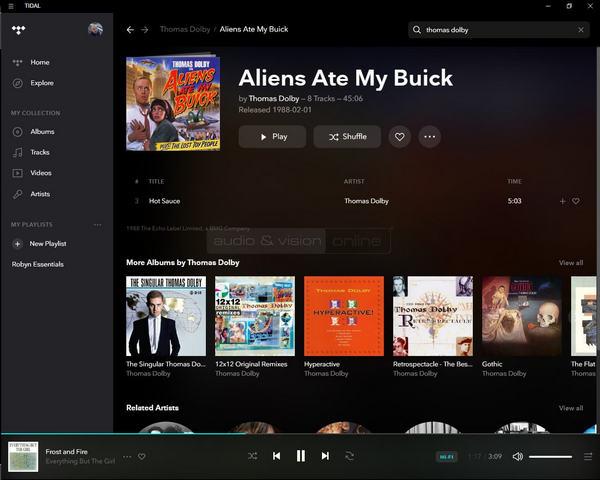Navigate back with the left arrow

130,30
